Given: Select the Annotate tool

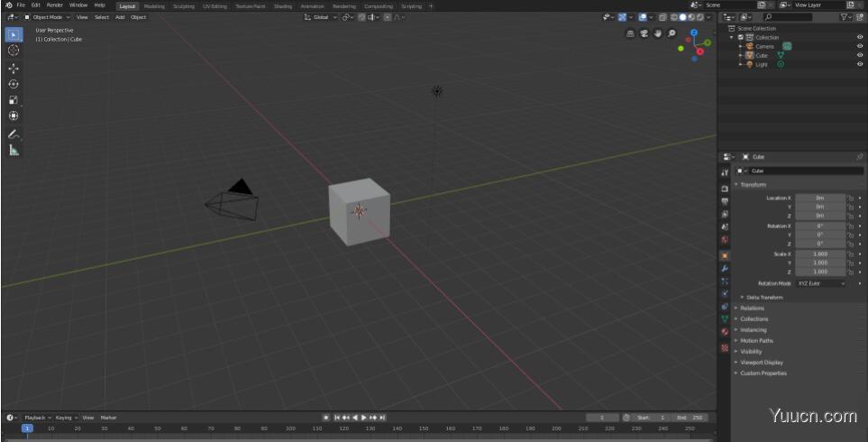Looking at the screenshot, I should pyautogui.click(x=14, y=134).
